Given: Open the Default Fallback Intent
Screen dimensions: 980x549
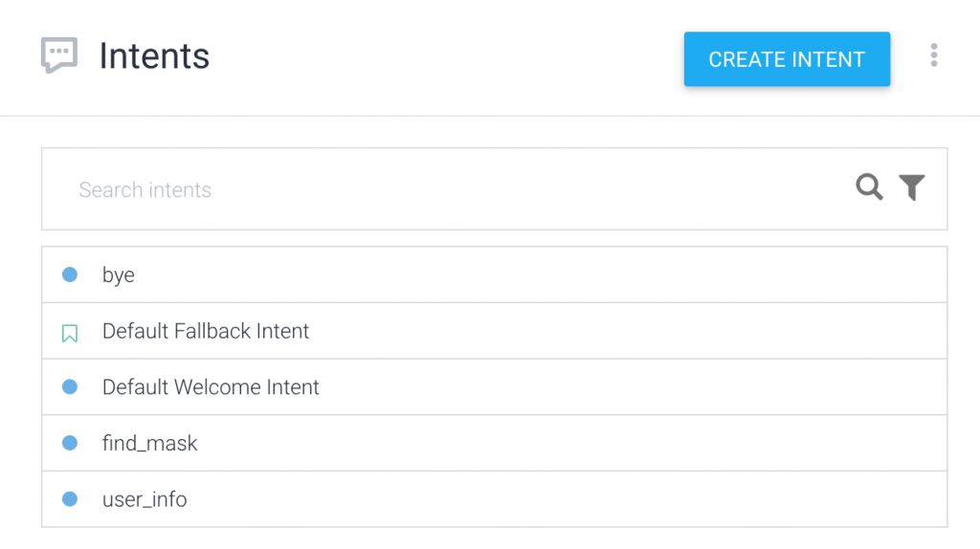Looking at the screenshot, I should [x=206, y=331].
